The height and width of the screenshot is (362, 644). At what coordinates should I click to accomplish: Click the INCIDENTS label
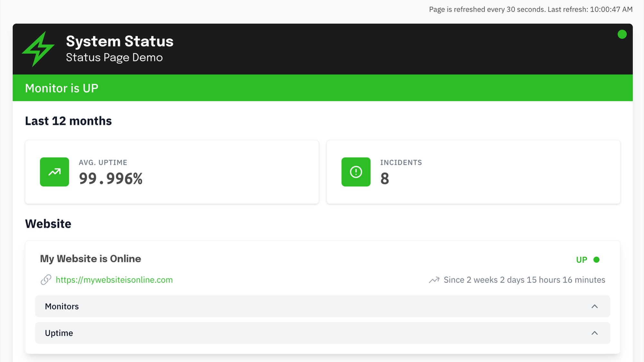coord(401,163)
